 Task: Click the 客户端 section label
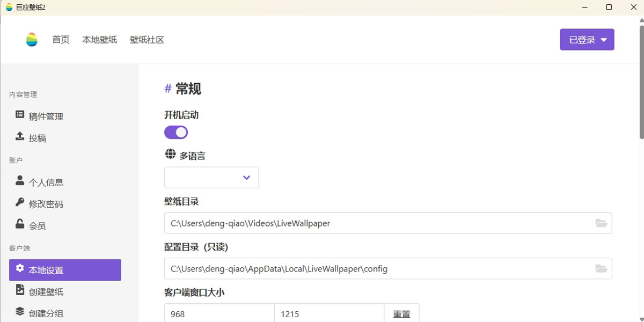click(20, 248)
